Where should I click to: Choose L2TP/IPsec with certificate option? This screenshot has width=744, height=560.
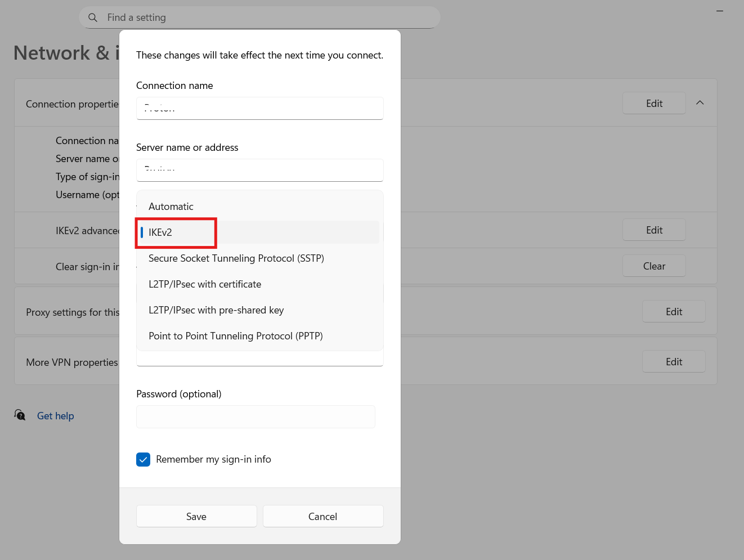pyautogui.click(x=205, y=284)
